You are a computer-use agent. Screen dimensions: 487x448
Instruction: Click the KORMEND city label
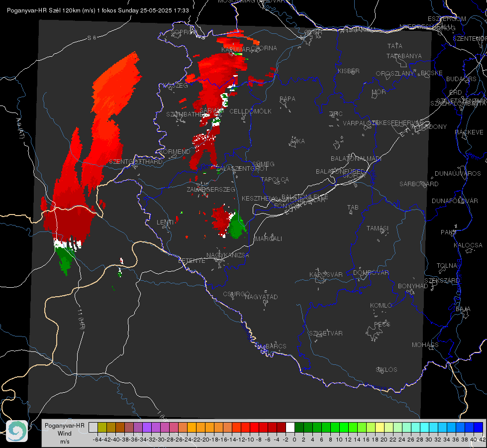point(175,151)
